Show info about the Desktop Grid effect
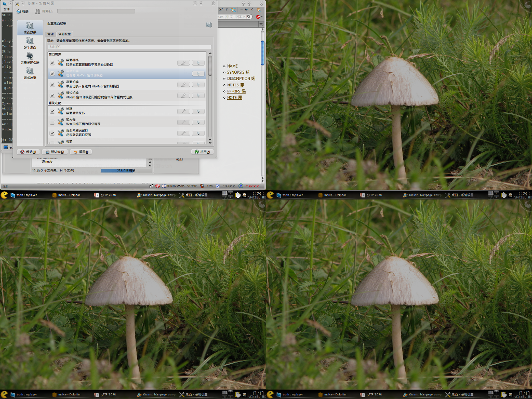 [x=198, y=62]
